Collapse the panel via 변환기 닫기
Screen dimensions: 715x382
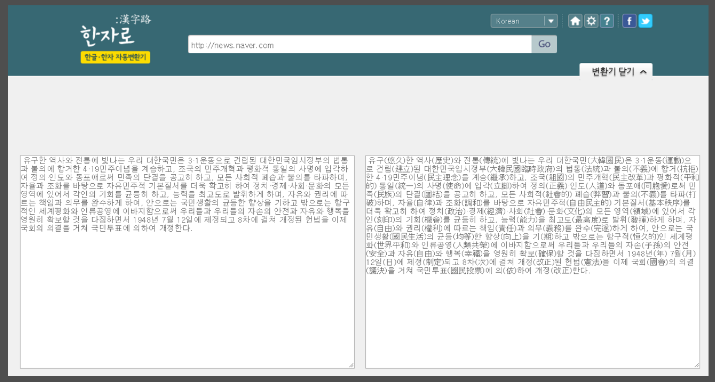pos(616,71)
